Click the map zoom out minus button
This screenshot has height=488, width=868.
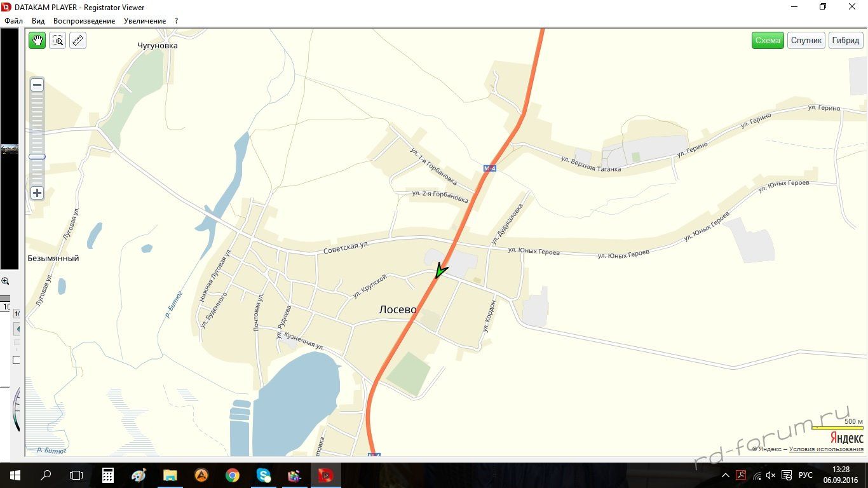click(37, 85)
